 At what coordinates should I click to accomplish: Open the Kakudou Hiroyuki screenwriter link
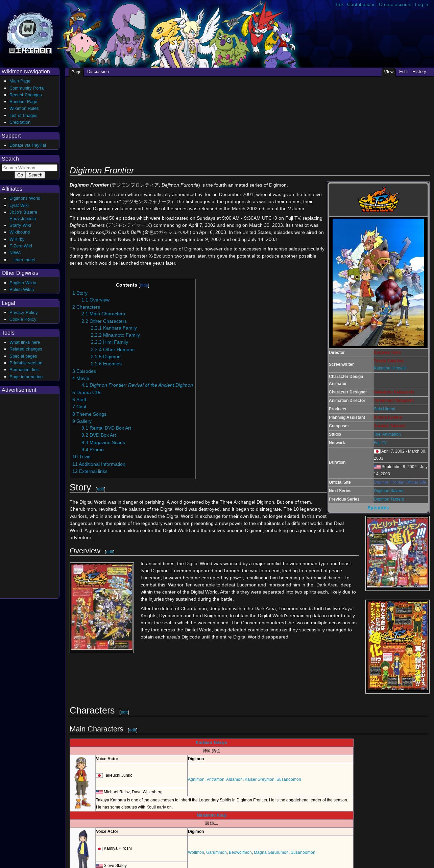[390, 368]
